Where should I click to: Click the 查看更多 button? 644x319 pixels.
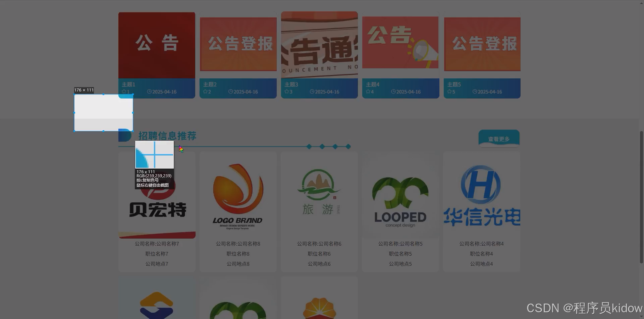499,138
